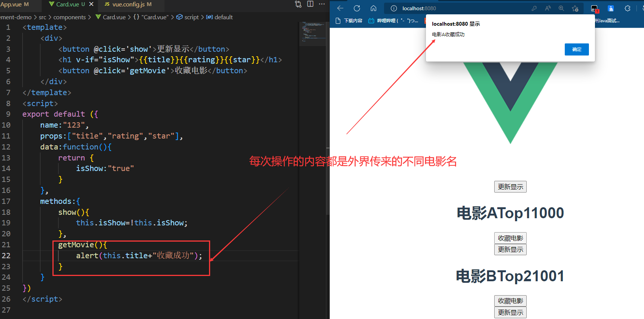Open the zoom magnifier icon
Screen dimensions: 644x319
coord(561,8)
